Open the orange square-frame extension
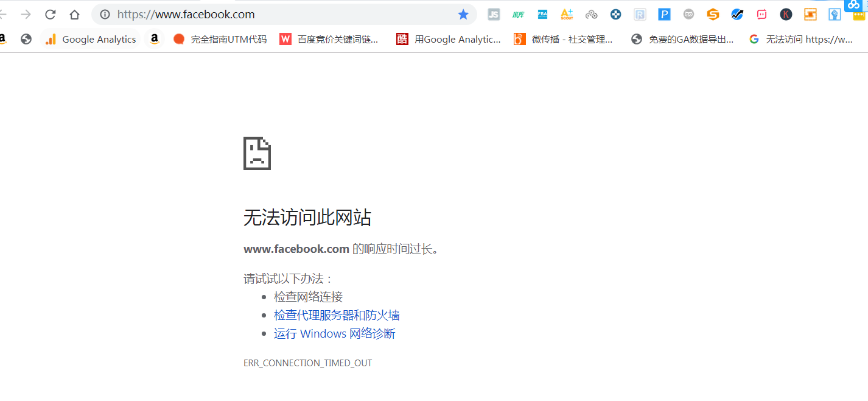 pos(810,15)
